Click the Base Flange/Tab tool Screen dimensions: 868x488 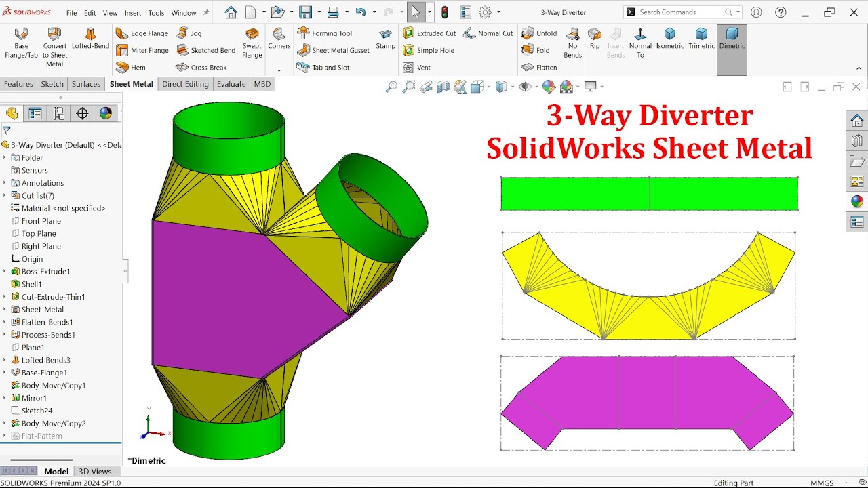click(x=21, y=43)
